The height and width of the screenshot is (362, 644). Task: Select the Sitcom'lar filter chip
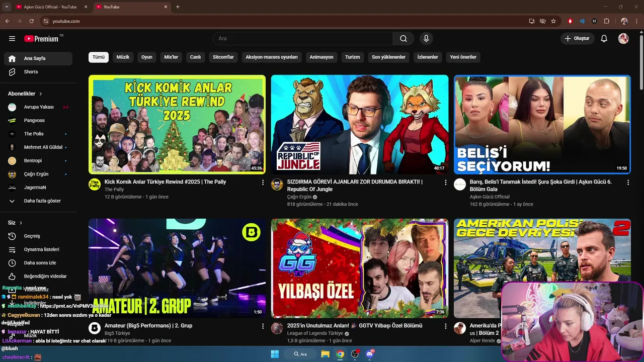(x=223, y=57)
